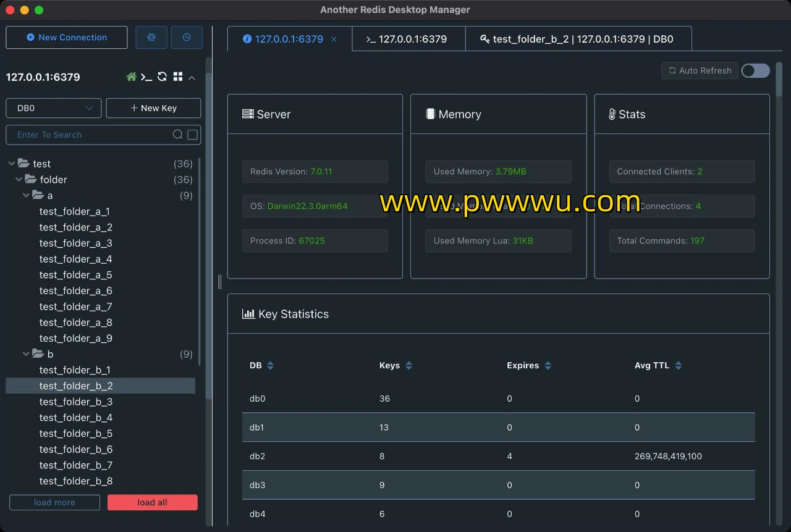This screenshot has height=532, width=791.
Task: Click the db3 row in Key Statistics
Action: [498, 485]
